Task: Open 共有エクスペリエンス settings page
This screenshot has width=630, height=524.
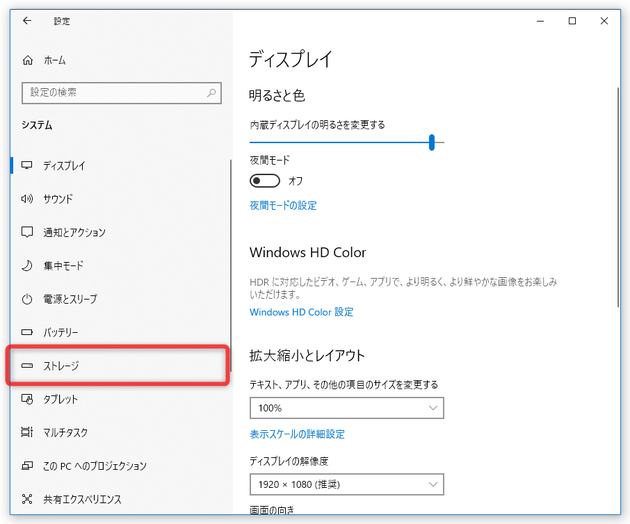Action: coord(121,499)
